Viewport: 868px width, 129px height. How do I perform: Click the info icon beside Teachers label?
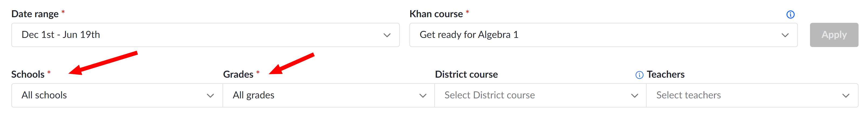pyautogui.click(x=639, y=75)
